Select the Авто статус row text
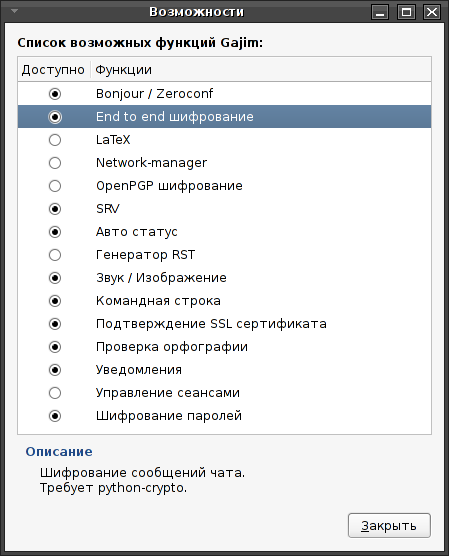Image resolution: width=449 pixels, height=556 pixels. click(x=136, y=232)
